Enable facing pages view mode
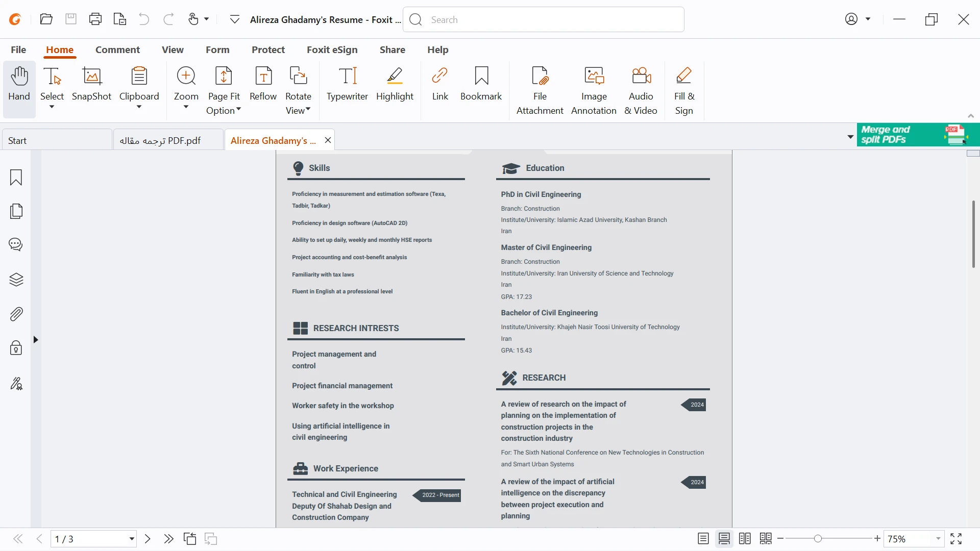Image resolution: width=980 pixels, height=551 pixels. pyautogui.click(x=745, y=539)
